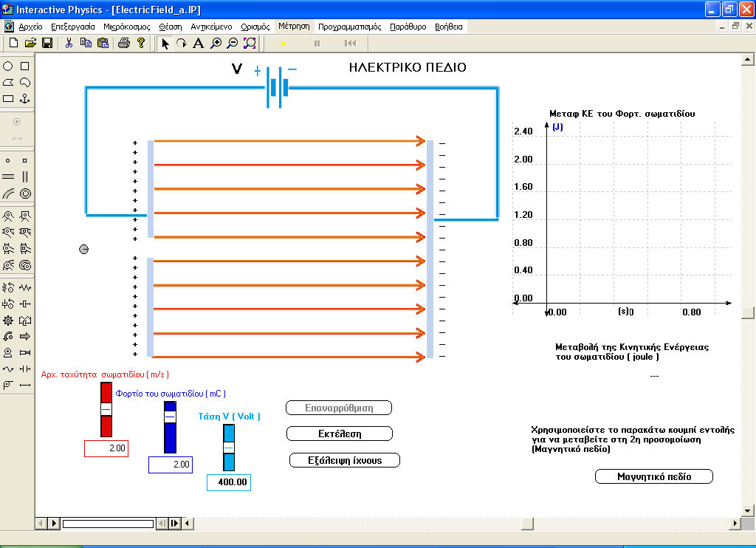Image resolution: width=756 pixels, height=548 pixels.
Task: Select the charged particle left of plates
Action: (84, 250)
